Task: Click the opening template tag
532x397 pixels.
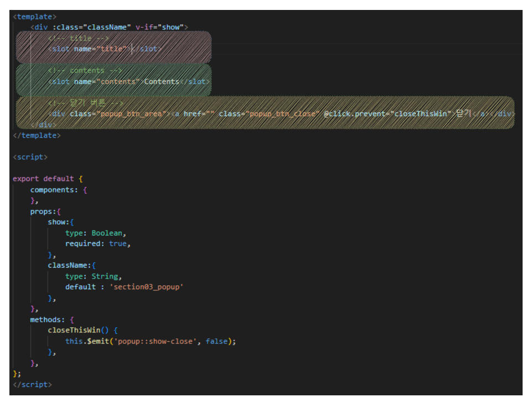Action: point(35,17)
